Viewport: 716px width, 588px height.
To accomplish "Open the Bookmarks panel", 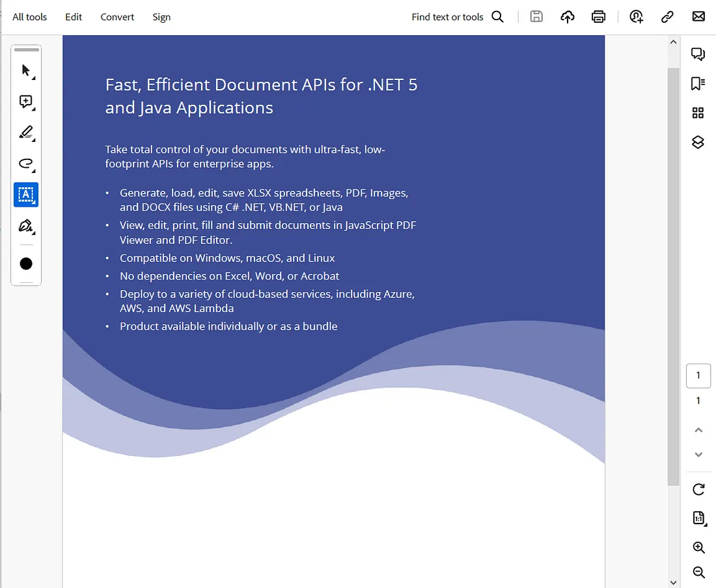I will [698, 83].
